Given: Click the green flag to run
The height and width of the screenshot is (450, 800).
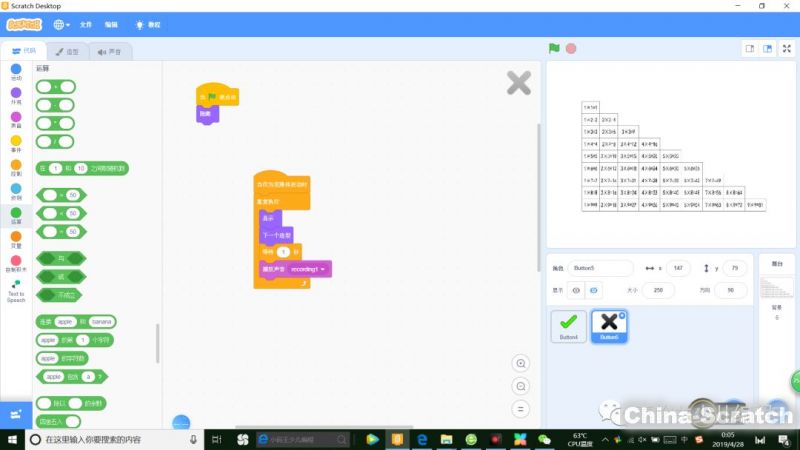Looking at the screenshot, I should pos(554,48).
